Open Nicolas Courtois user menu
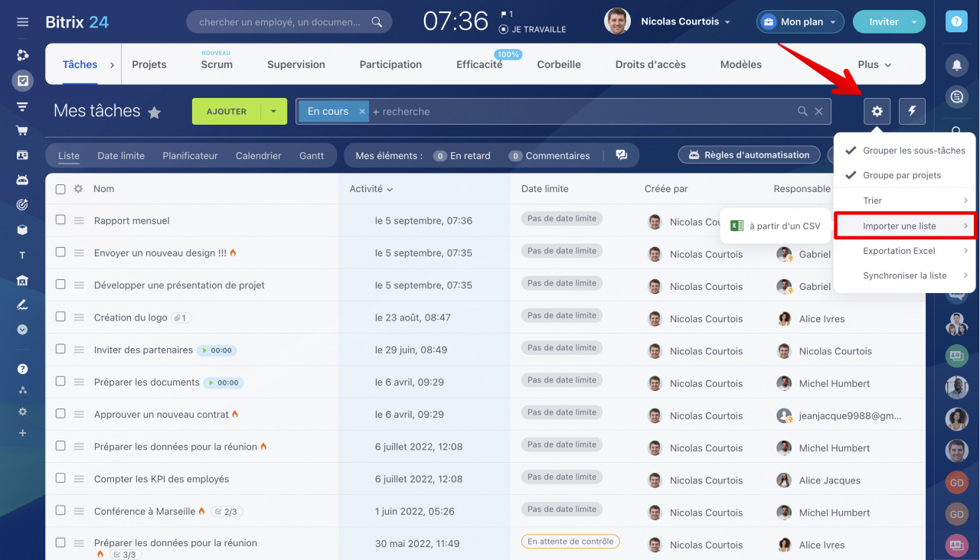 [685, 22]
